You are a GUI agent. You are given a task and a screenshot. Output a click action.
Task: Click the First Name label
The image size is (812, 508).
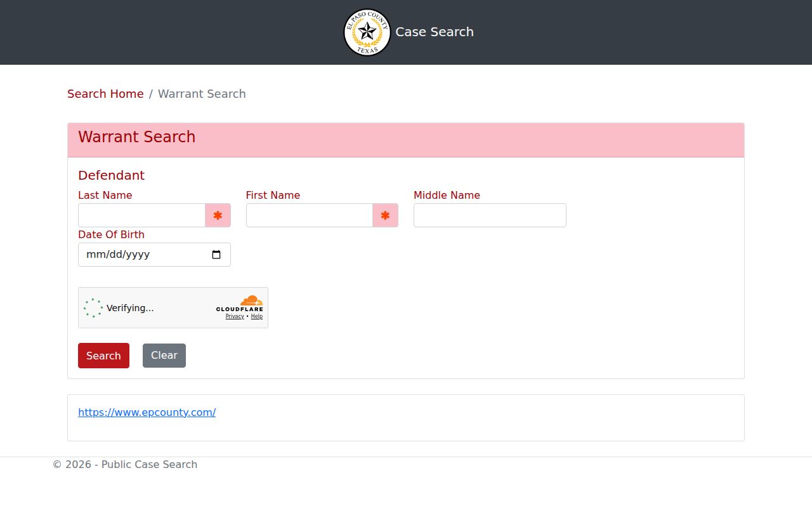[273, 195]
